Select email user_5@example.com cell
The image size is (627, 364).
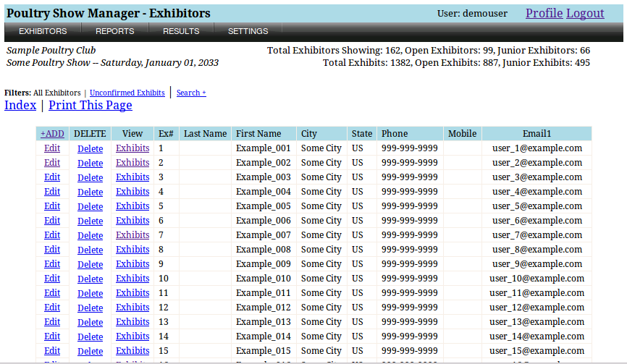tap(536, 206)
